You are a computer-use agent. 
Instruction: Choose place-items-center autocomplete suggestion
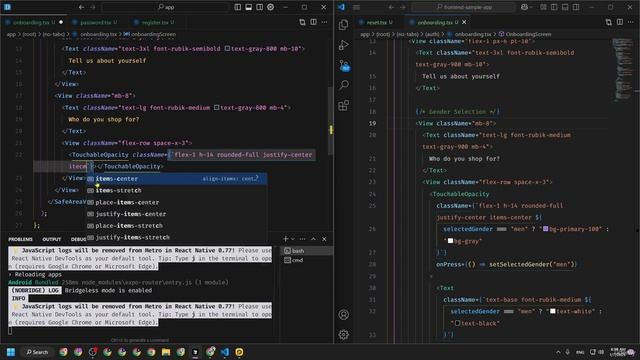176,202
